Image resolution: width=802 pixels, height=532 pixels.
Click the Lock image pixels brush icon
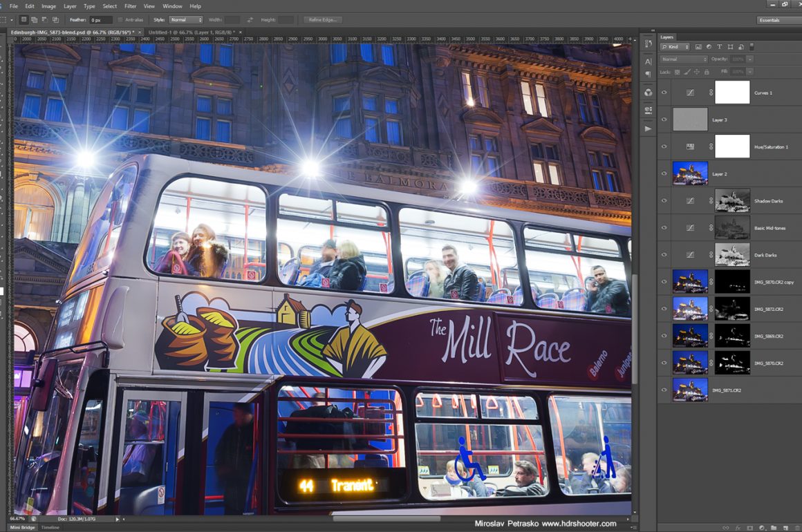click(687, 72)
